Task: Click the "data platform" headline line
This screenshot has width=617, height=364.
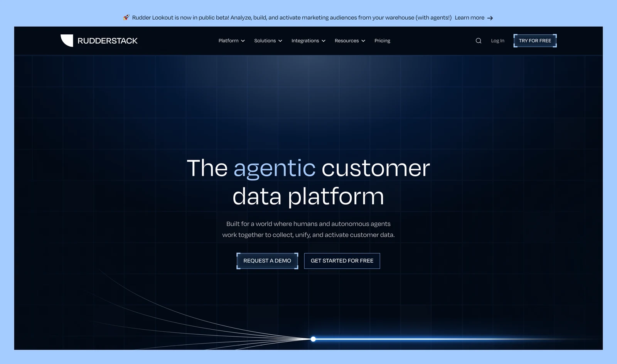Action: click(308, 196)
